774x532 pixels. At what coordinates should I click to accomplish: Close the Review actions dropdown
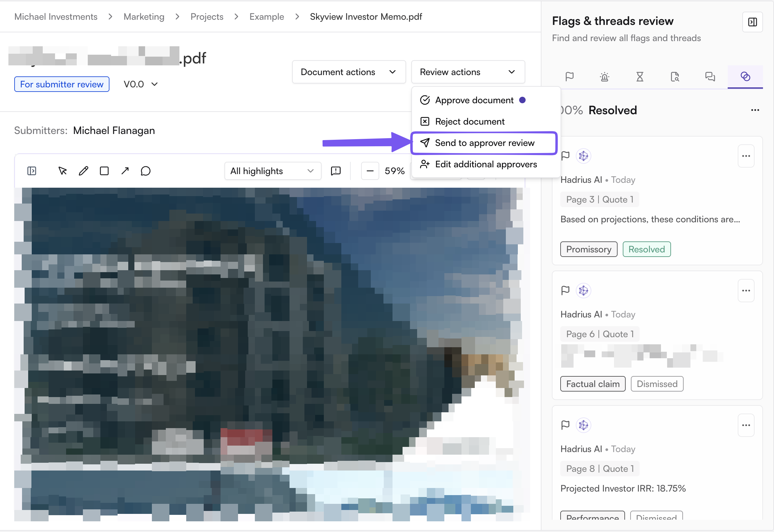click(x=468, y=72)
